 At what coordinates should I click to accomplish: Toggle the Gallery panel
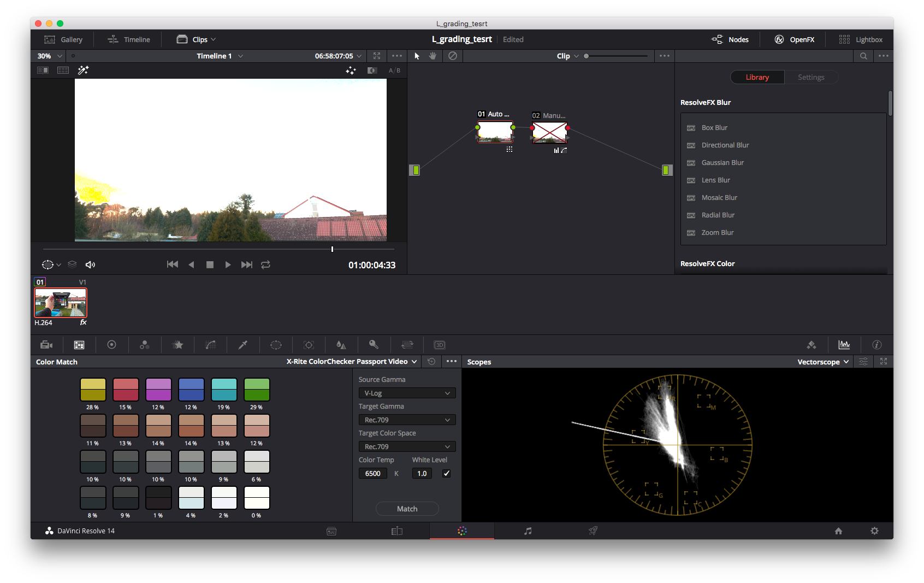click(x=63, y=39)
